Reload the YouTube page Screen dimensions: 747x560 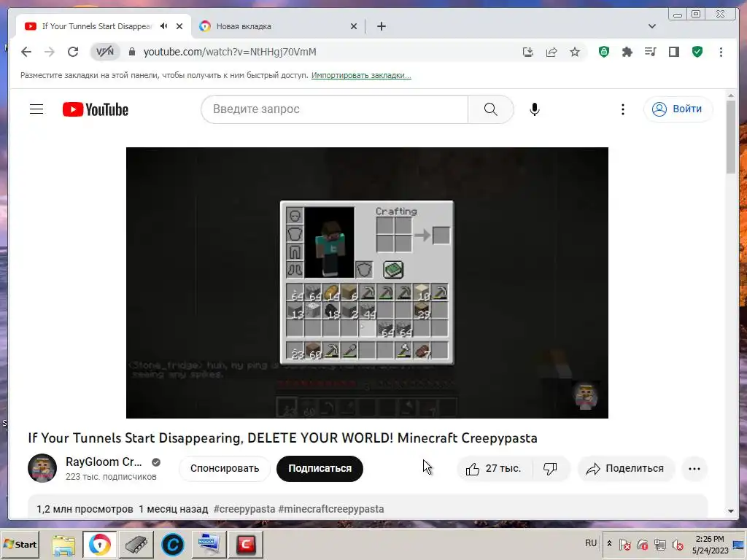[73, 52]
